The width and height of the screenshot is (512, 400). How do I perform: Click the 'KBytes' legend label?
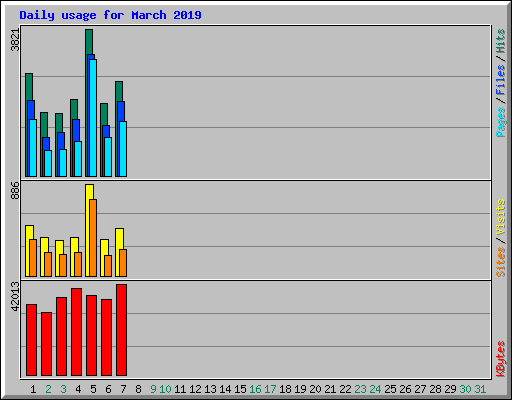pyautogui.click(x=500, y=358)
